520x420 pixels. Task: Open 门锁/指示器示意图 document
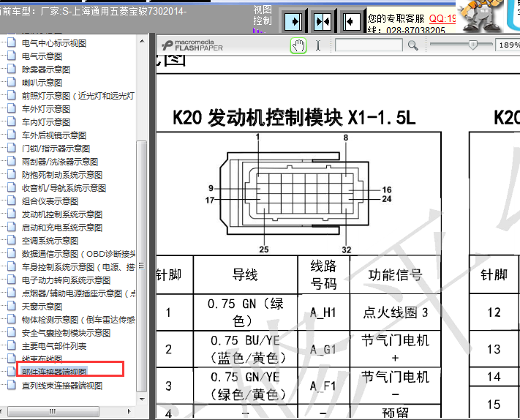click(x=56, y=149)
